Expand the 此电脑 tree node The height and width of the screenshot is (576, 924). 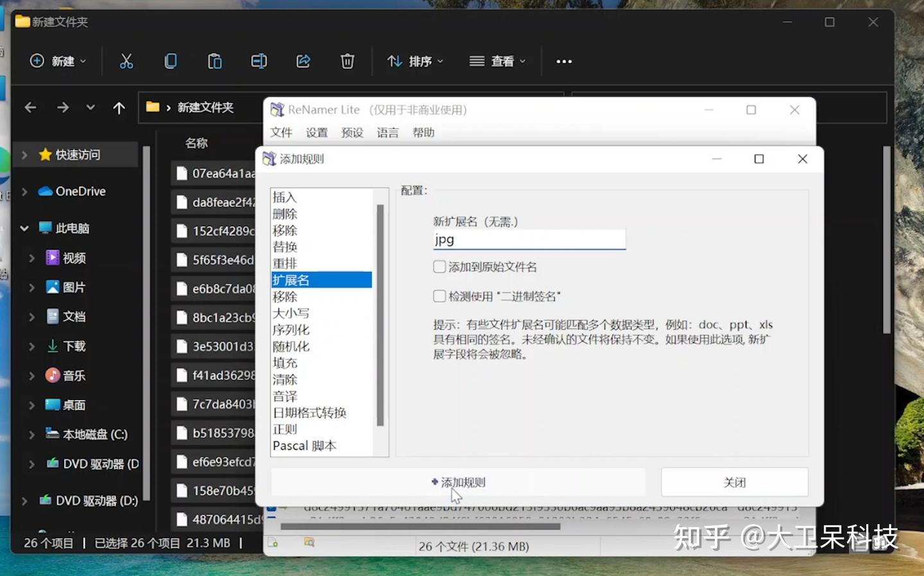pos(24,228)
